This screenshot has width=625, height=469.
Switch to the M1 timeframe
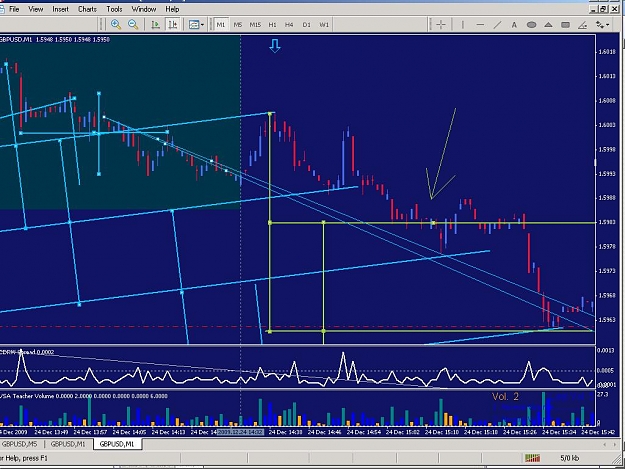220,25
